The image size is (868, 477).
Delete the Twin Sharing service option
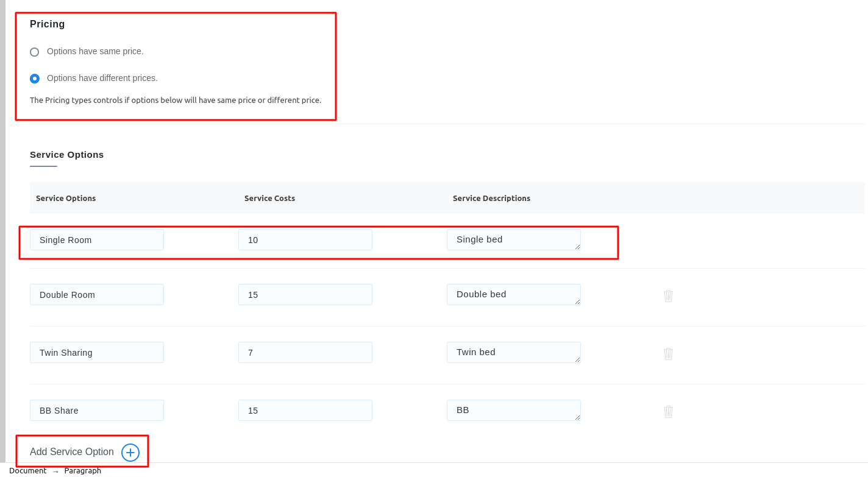pyautogui.click(x=668, y=353)
